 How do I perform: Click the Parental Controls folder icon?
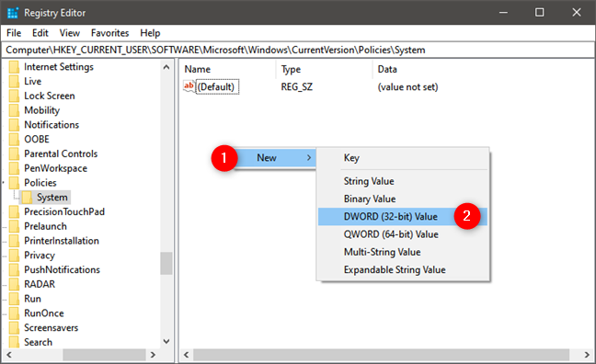[x=14, y=154]
